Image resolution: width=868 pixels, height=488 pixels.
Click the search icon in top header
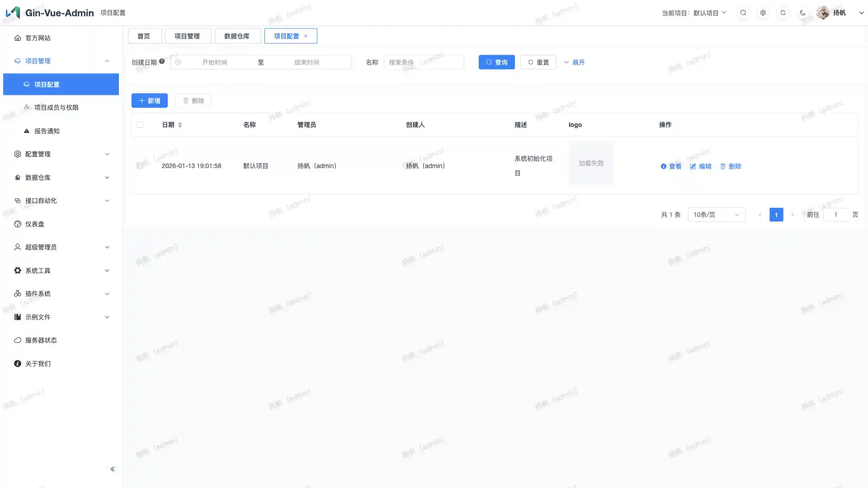tap(743, 13)
